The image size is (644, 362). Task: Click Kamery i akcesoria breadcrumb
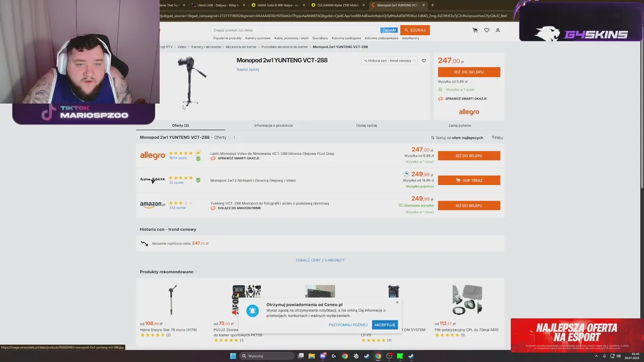click(206, 47)
